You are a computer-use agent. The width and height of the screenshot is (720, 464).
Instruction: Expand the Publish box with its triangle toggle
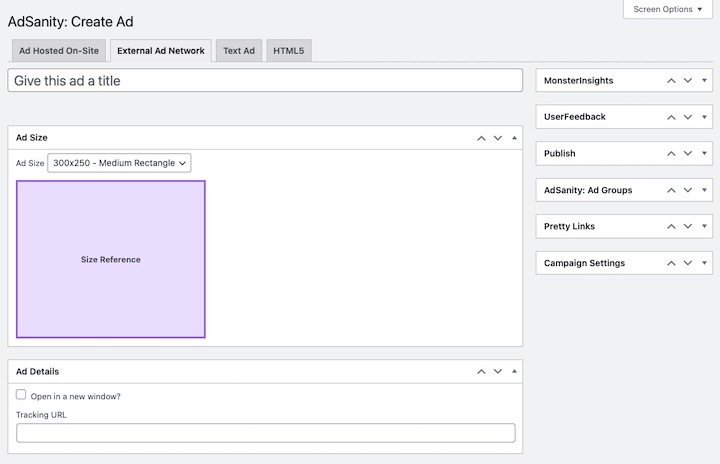704,153
